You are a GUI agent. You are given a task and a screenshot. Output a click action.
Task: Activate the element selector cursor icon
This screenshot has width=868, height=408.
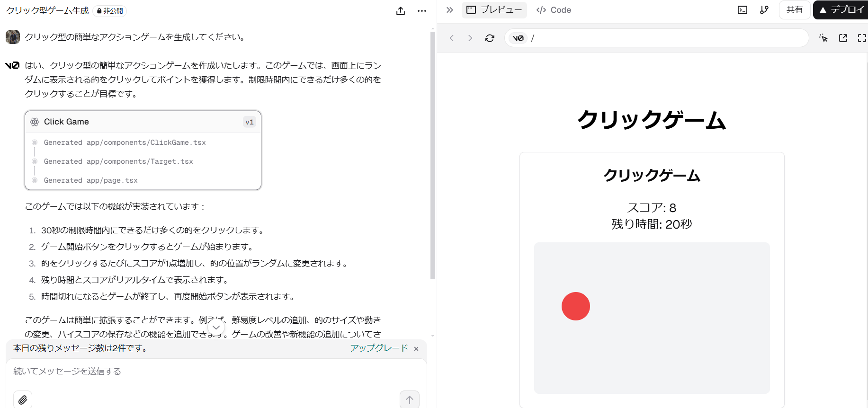[823, 38]
